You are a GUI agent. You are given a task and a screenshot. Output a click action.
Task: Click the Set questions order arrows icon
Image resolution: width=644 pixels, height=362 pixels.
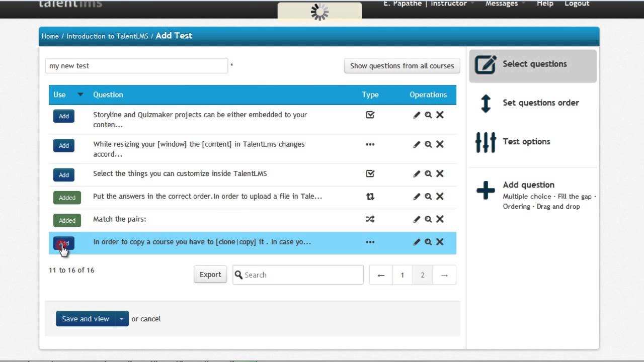coord(486,103)
